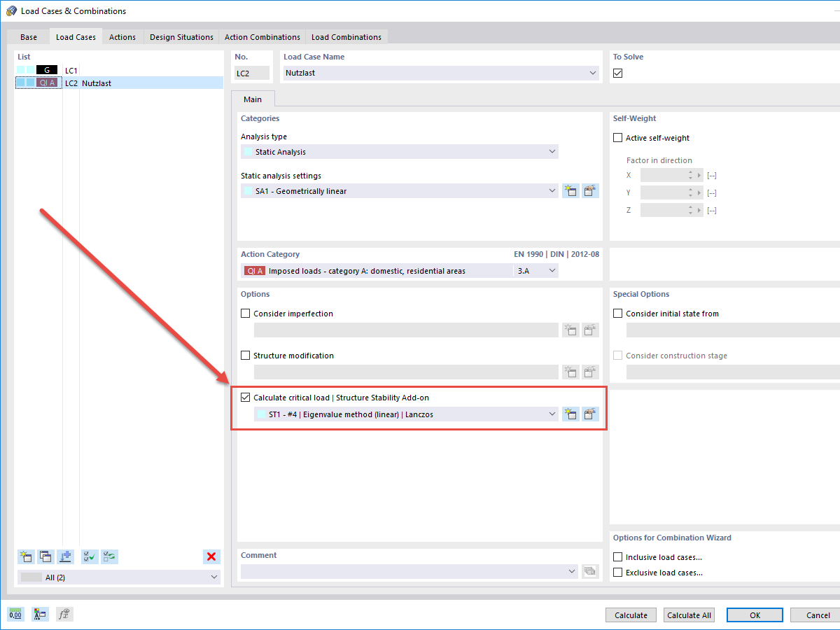The image size is (840, 630).
Task: Expand the Action Category selection list
Action: pos(554,270)
